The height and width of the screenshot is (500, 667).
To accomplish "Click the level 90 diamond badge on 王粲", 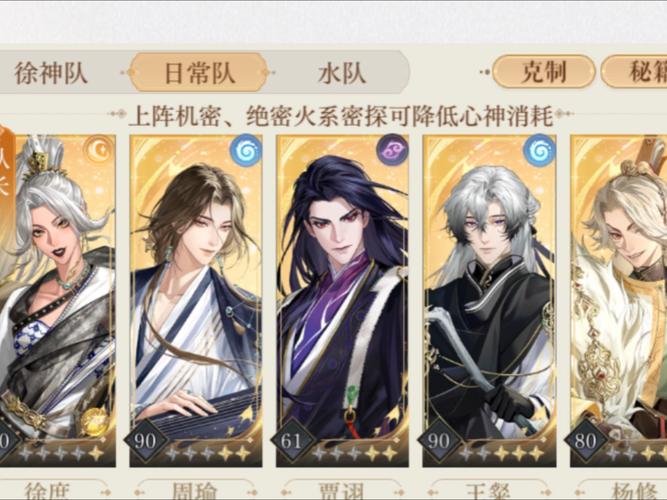I will (439, 441).
